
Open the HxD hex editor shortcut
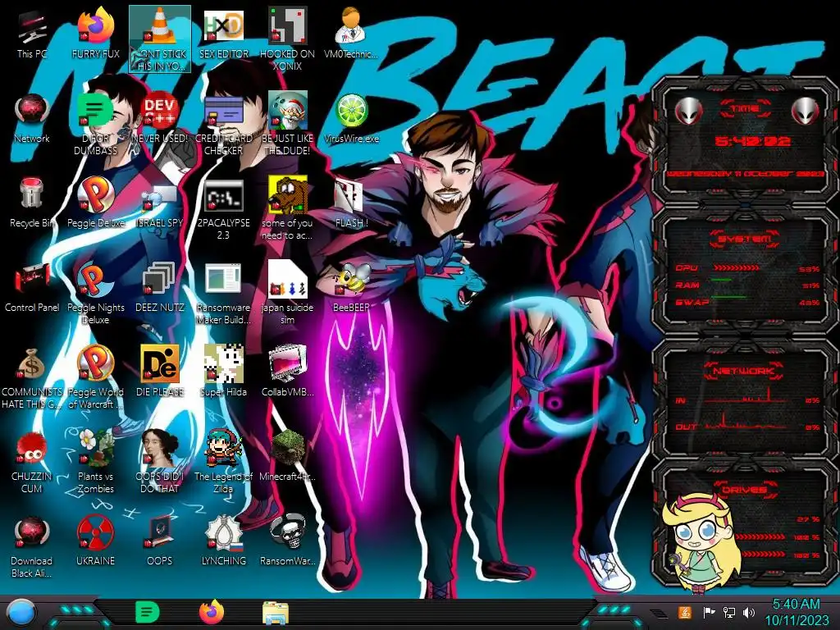click(x=223, y=34)
